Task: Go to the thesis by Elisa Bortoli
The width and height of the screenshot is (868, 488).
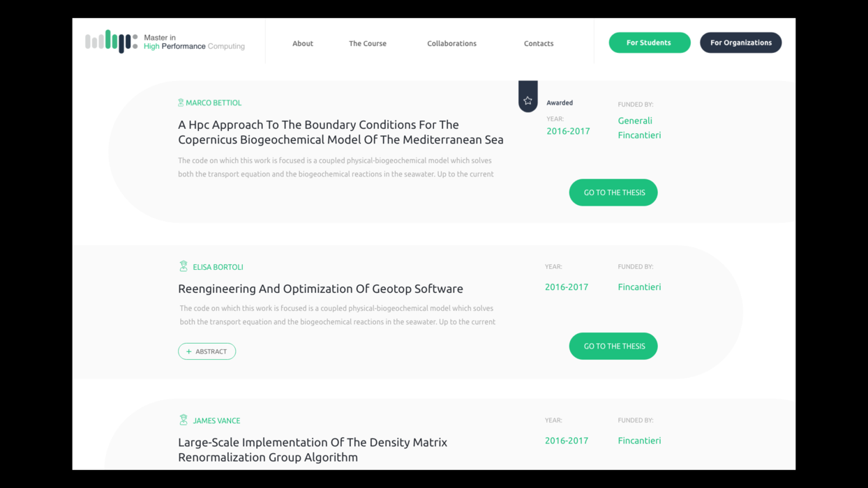Action: coord(613,346)
